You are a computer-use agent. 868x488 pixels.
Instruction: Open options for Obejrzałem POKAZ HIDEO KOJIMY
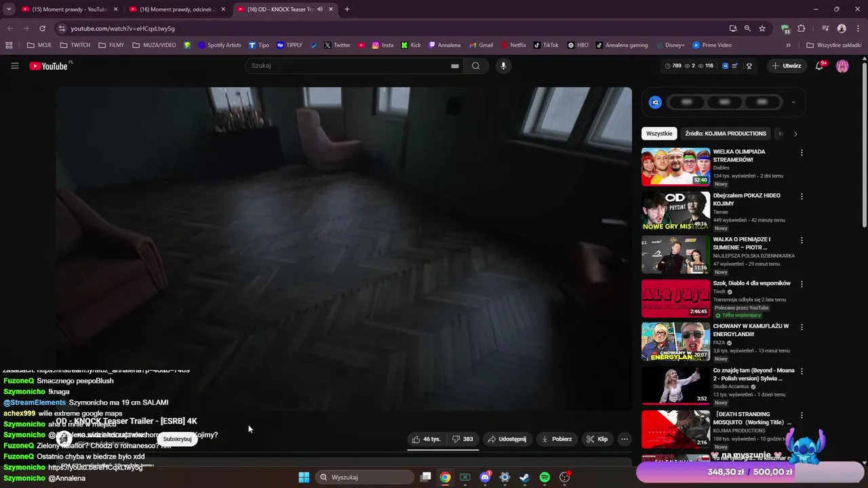click(802, 197)
